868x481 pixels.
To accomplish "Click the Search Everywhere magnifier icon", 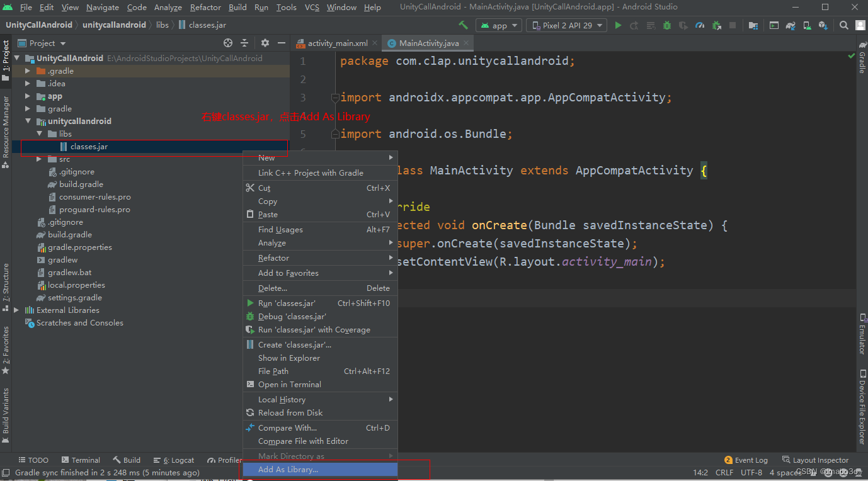I will (844, 25).
